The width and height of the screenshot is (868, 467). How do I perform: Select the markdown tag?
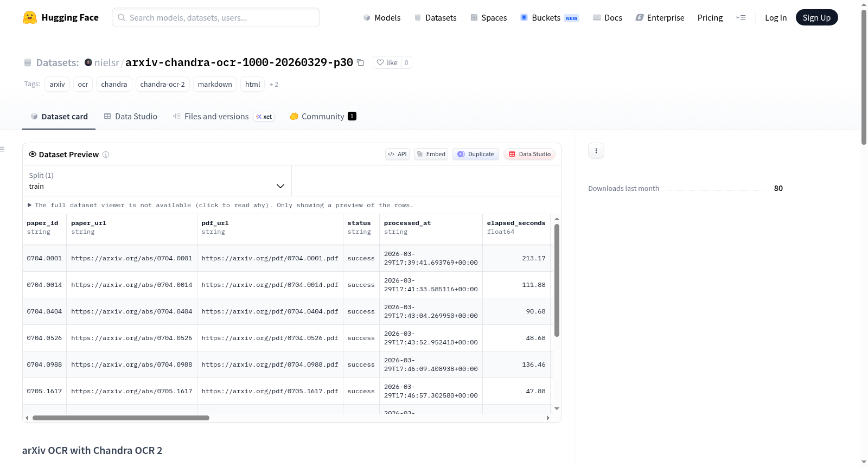click(215, 85)
